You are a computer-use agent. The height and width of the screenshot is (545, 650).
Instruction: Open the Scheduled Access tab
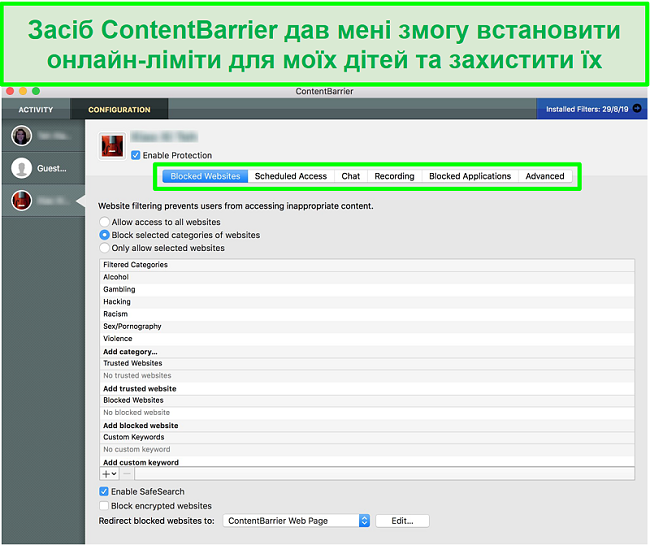click(291, 176)
